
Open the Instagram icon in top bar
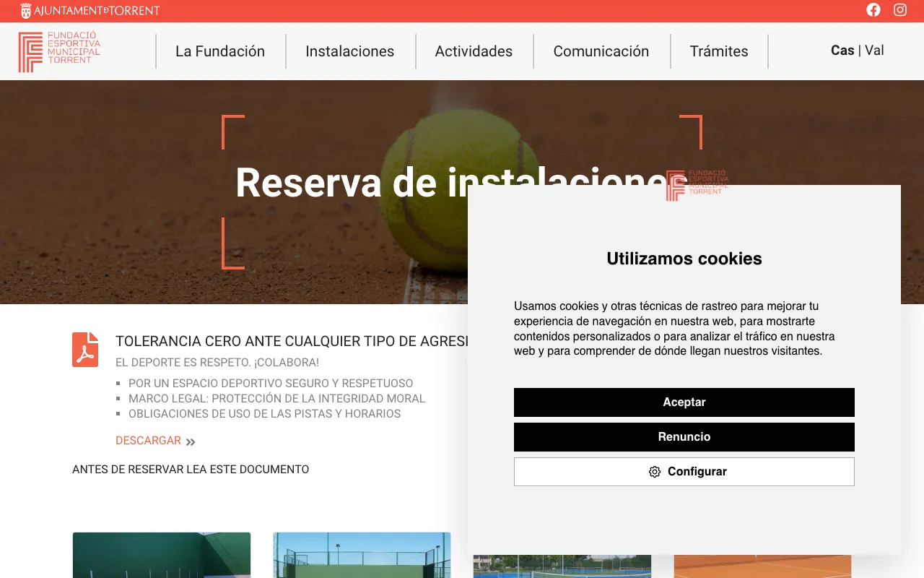click(x=900, y=10)
